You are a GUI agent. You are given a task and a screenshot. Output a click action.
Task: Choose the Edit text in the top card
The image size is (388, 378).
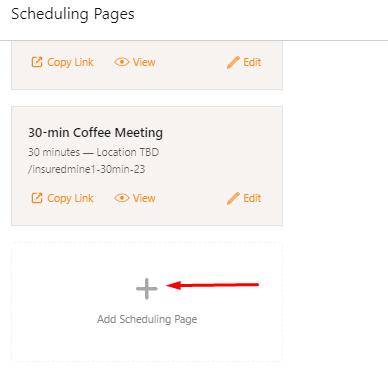pos(252,62)
